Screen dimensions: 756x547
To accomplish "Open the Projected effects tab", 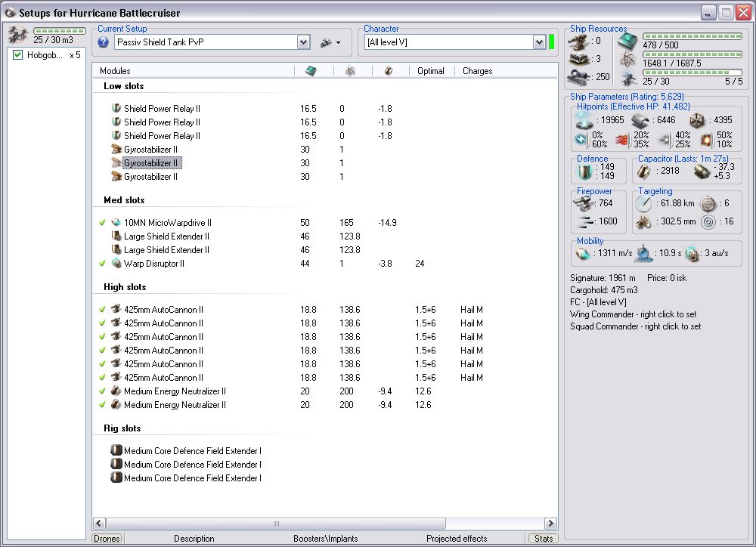I will (x=457, y=539).
